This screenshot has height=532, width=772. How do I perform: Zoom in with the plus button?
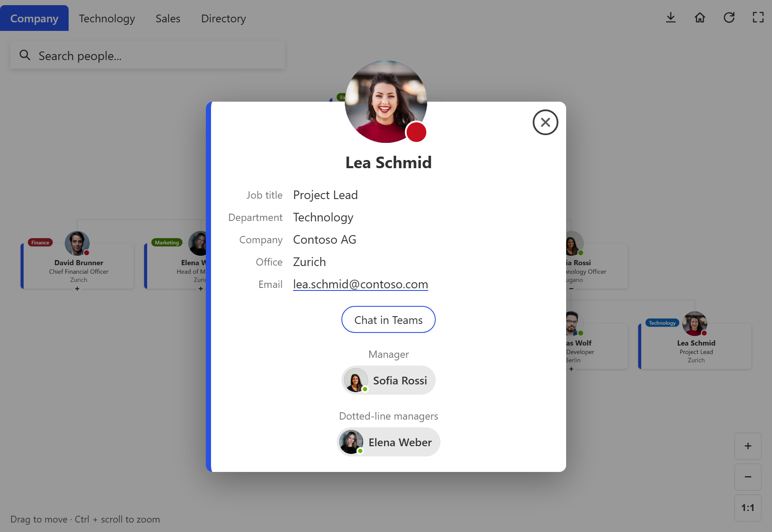click(x=748, y=446)
